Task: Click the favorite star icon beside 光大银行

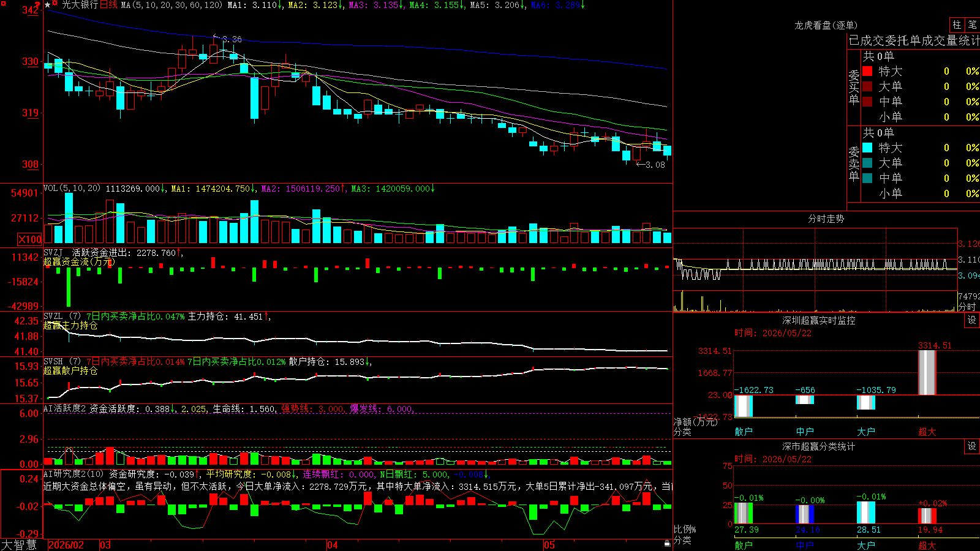Action: 48,5
